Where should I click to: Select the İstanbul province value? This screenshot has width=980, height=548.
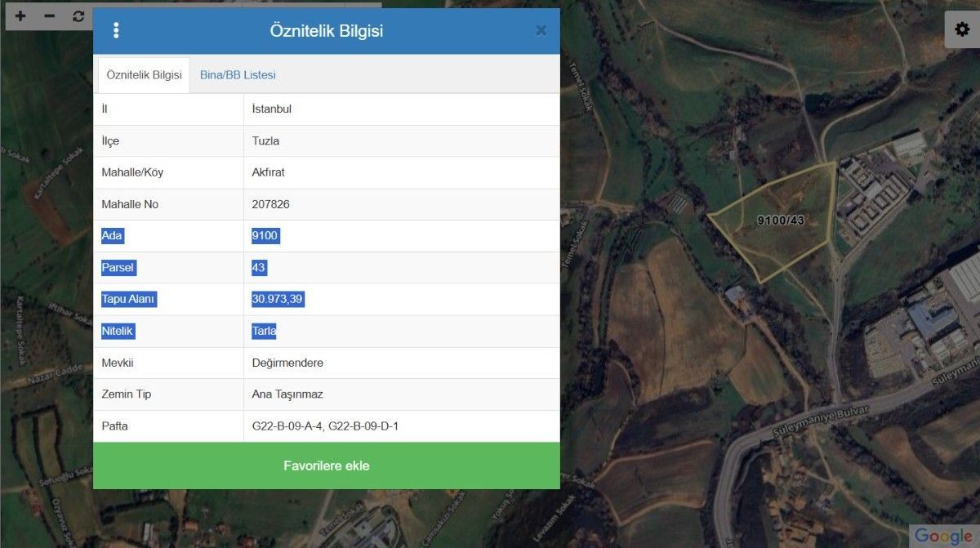pos(272,109)
